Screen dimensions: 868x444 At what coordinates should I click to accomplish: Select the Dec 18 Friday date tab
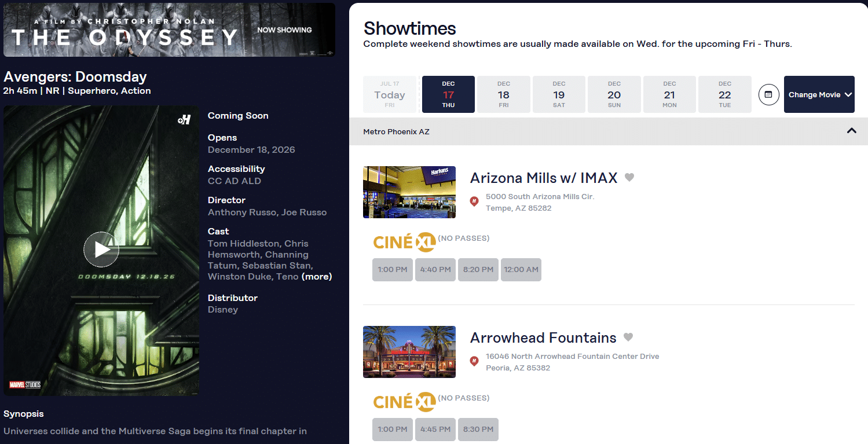point(504,94)
